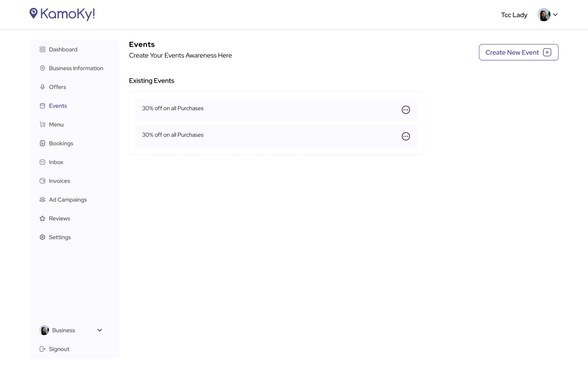Image resolution: width=588 pixels, height=380 pixels.
Task: Expand the Business account switcher chevron
Action: 100,330
